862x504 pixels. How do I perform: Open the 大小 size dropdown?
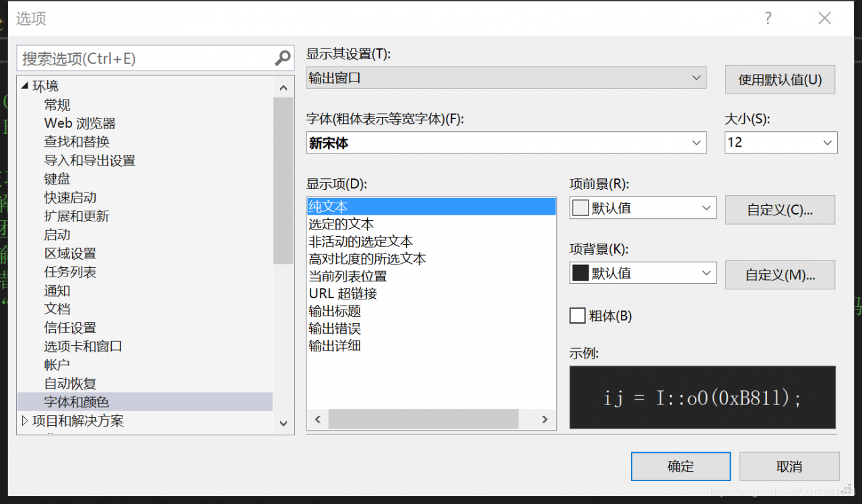781,143
